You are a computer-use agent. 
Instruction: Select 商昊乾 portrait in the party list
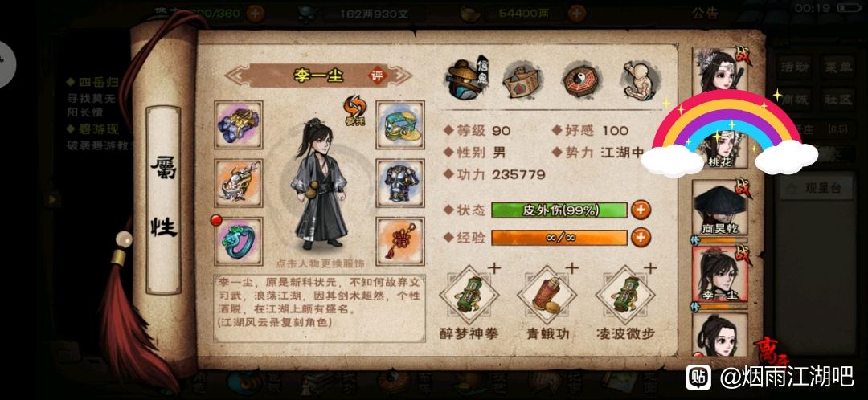719,209
